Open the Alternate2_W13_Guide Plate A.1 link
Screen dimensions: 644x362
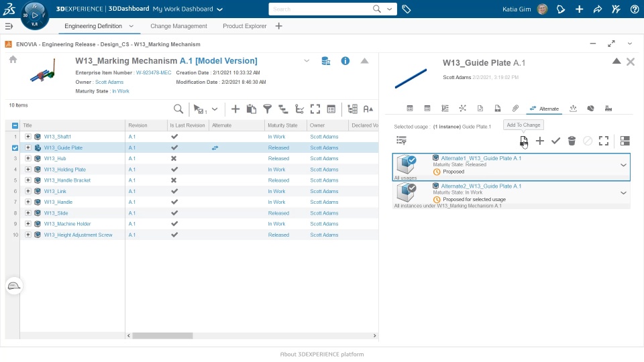click(481, 186)
